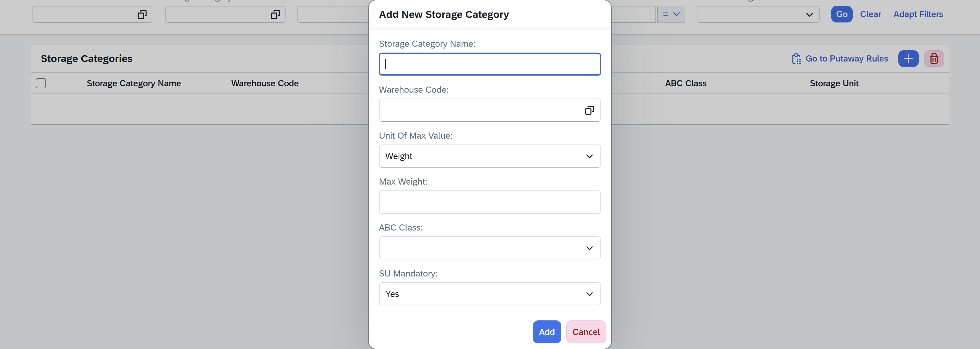Open value help icon in Warehouse Code field
Image resolution: width=980 pixels, height=349 pixels.
589,110
